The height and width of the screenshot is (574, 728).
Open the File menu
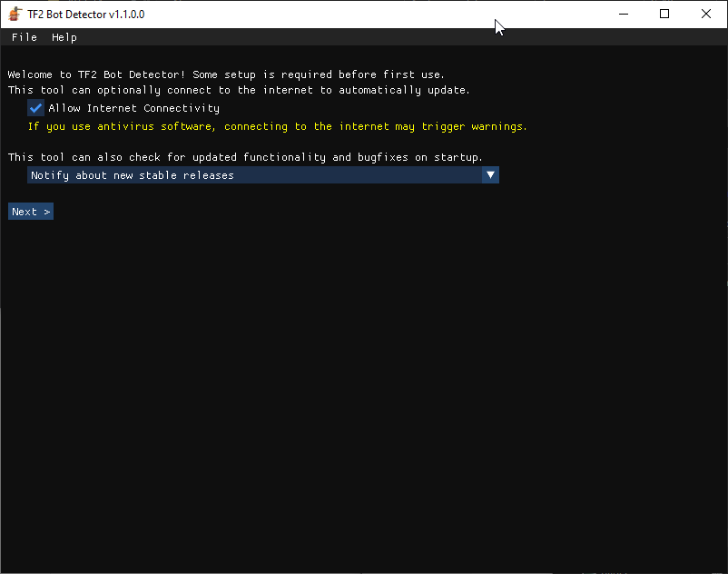tap(25, 37)
